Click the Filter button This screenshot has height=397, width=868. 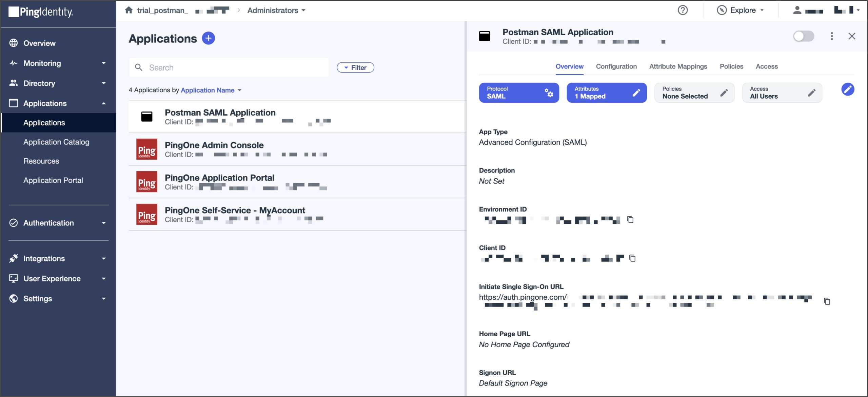[x=355, y=67]
